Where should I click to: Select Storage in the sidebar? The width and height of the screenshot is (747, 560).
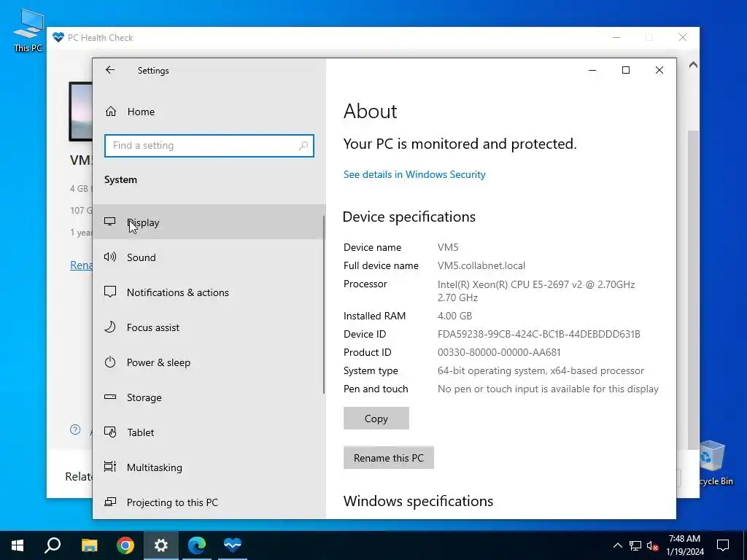(209, 397)
